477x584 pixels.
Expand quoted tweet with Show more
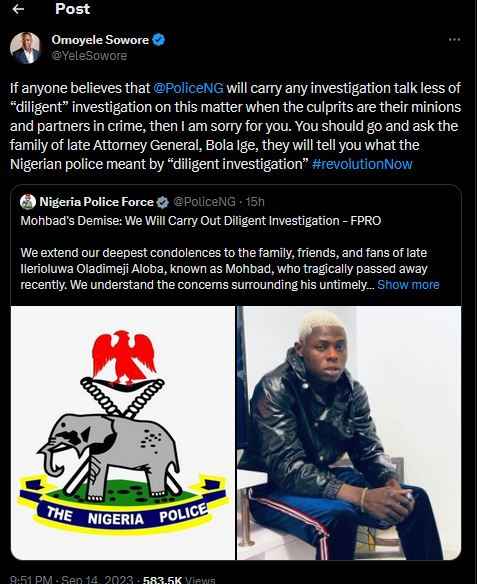click(x=408, y=285)
